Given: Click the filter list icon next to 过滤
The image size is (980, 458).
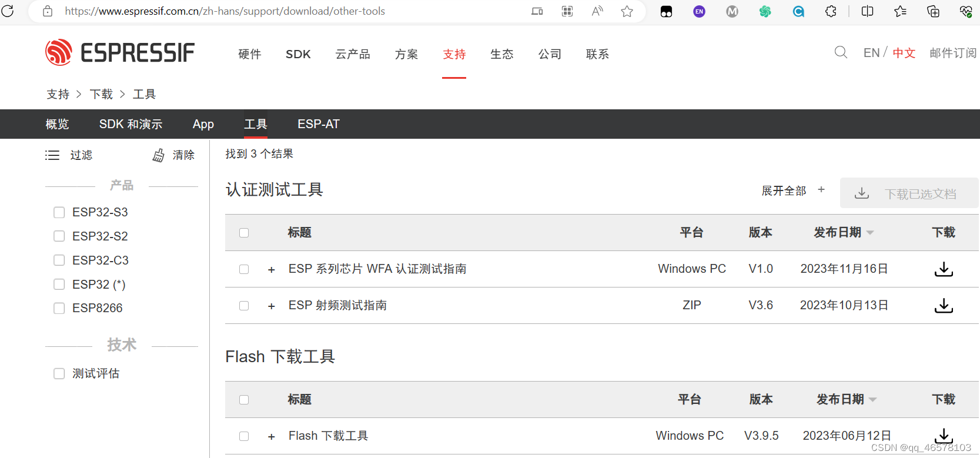Looking at the screenshot, I should coord(52,155).
